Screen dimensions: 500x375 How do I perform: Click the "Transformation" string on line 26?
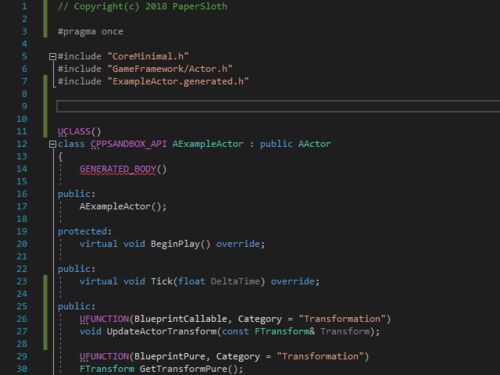(x=342, y=319)
